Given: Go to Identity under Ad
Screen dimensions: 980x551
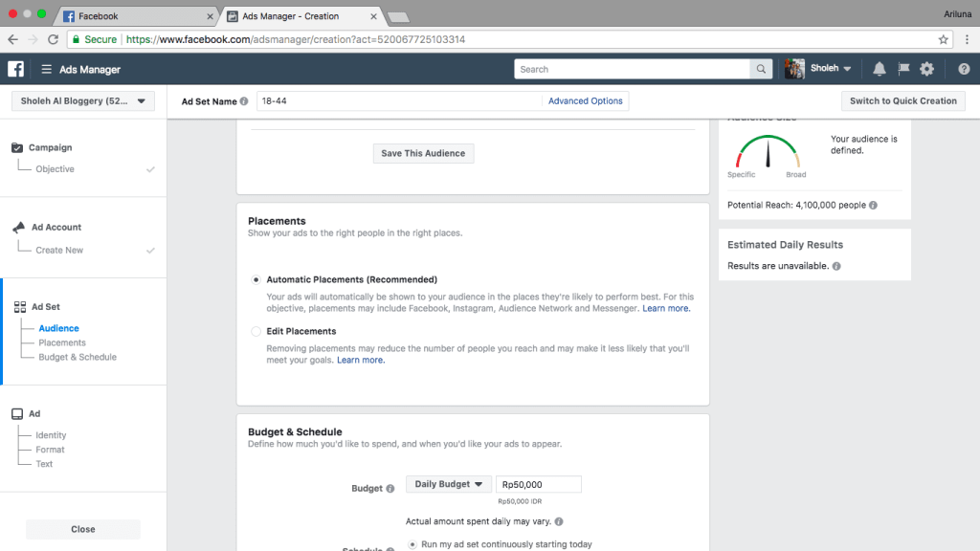Looking at the screenshot, I should pos(51,435).
